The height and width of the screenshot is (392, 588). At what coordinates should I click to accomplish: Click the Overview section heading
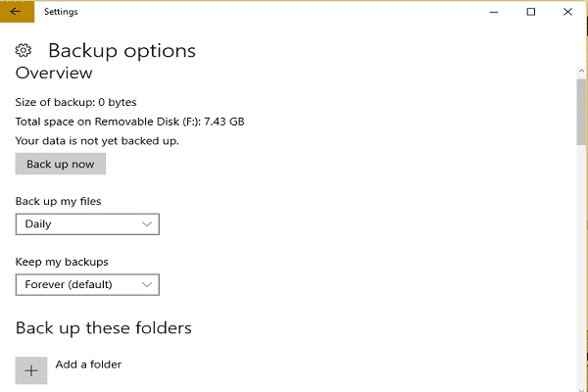tap(54, 73)
